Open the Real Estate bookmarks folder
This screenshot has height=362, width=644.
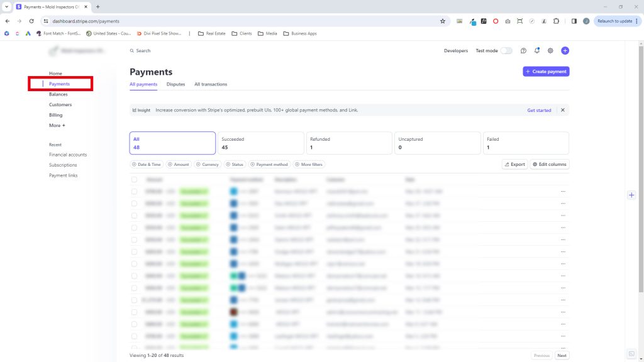(x=212, y=33)
